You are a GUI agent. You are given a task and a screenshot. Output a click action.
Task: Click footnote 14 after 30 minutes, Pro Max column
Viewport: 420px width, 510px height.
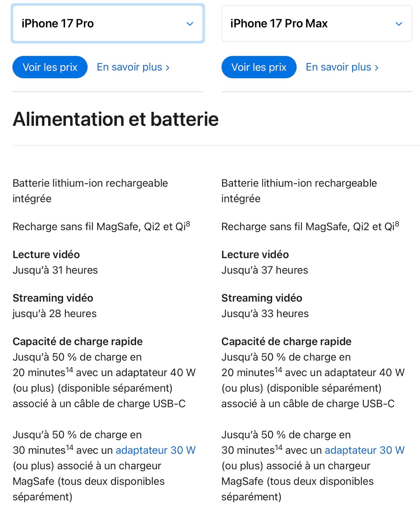pos(279,447)
